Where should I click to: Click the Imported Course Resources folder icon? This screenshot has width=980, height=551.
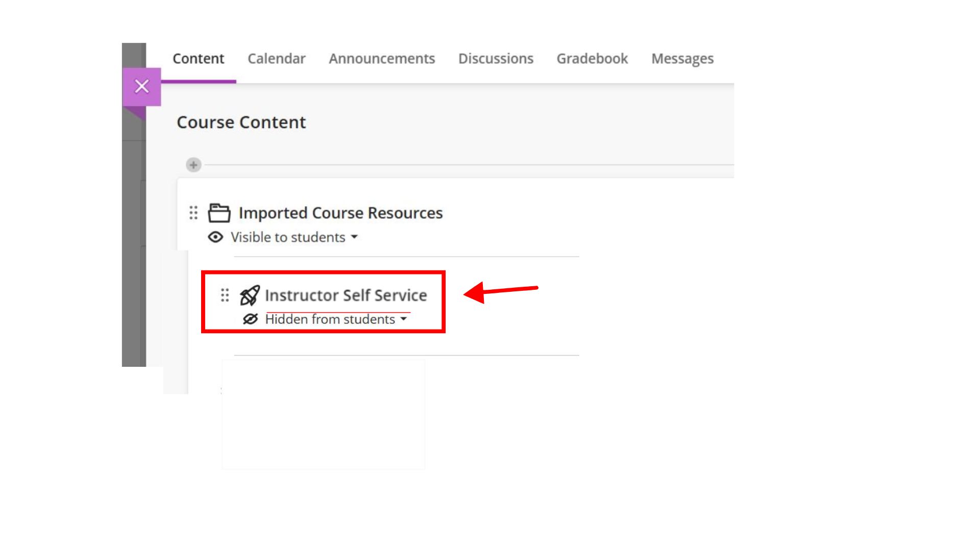coord(219,213)
